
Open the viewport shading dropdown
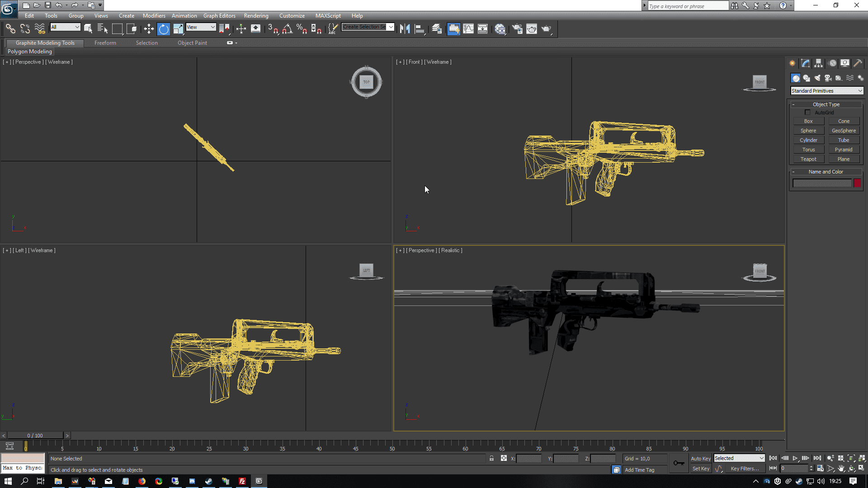tap(451, 250)
